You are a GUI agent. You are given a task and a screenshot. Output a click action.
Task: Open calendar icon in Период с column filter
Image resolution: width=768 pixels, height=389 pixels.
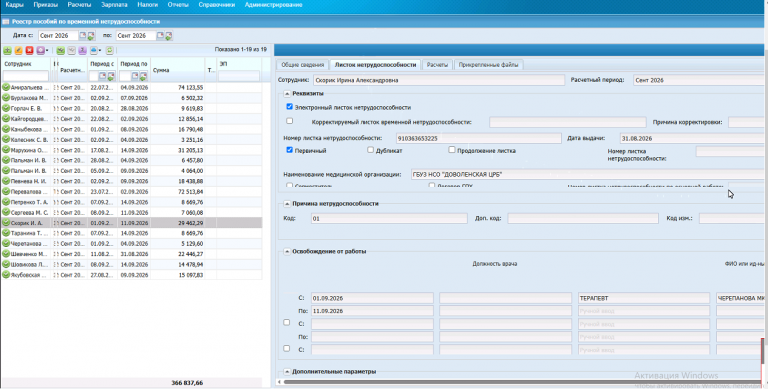click(x=102, y=76)
